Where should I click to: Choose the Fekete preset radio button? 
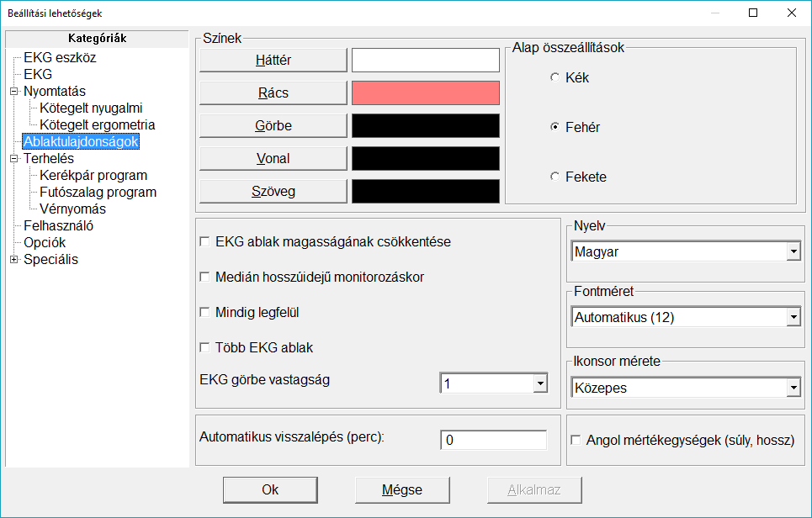[x=555, y=177]
